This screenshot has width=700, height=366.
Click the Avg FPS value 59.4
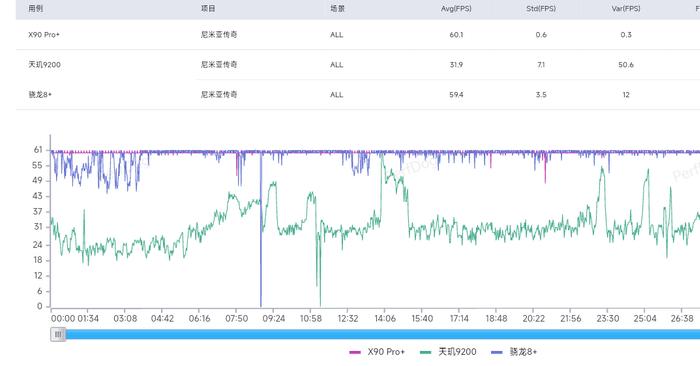tap(456, 95)
